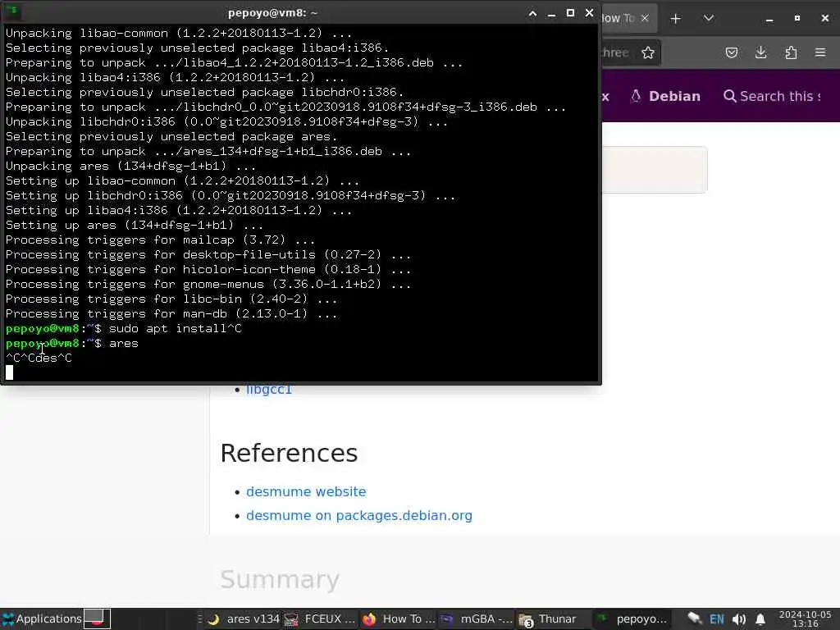Click the terminal title 'pepoyo@vm8: ~'
The height and width of the screenshot is (630, 840).
pyautogui.click(x=272, y=13)
